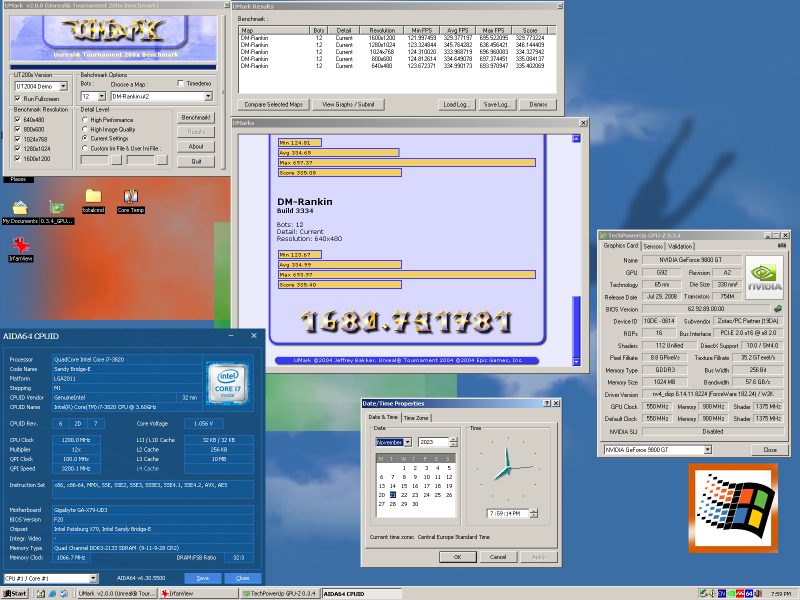This screenshot has height=600, width=800.
Task: Click View Graphs / Submit button
Action: [348, 105]
